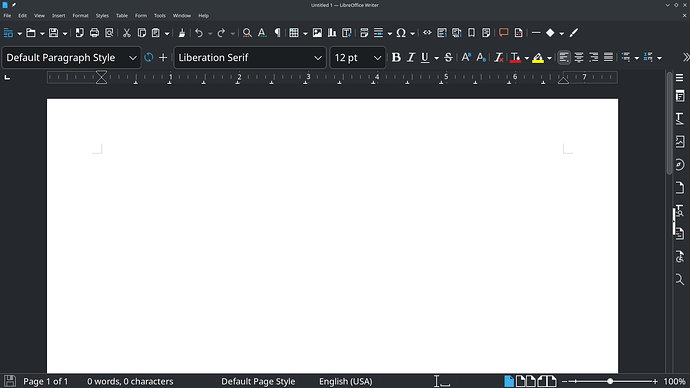
Task: Click the Omega special character icon
Action: coord(401,33)
